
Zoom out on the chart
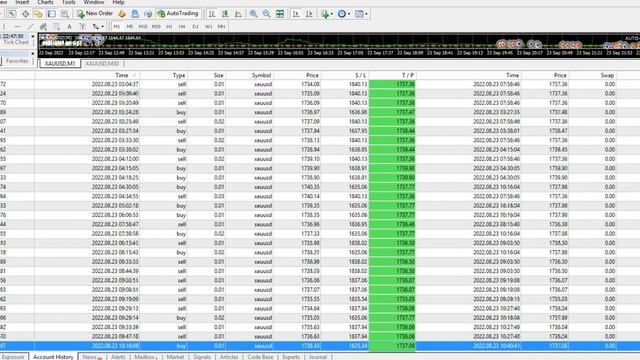(x=267, y=14)
